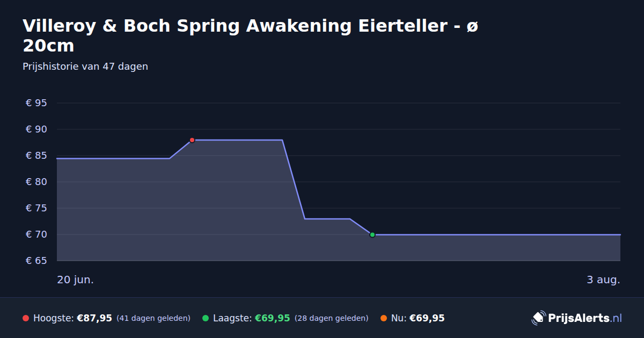Click the current price after Nu

(427, 318)
